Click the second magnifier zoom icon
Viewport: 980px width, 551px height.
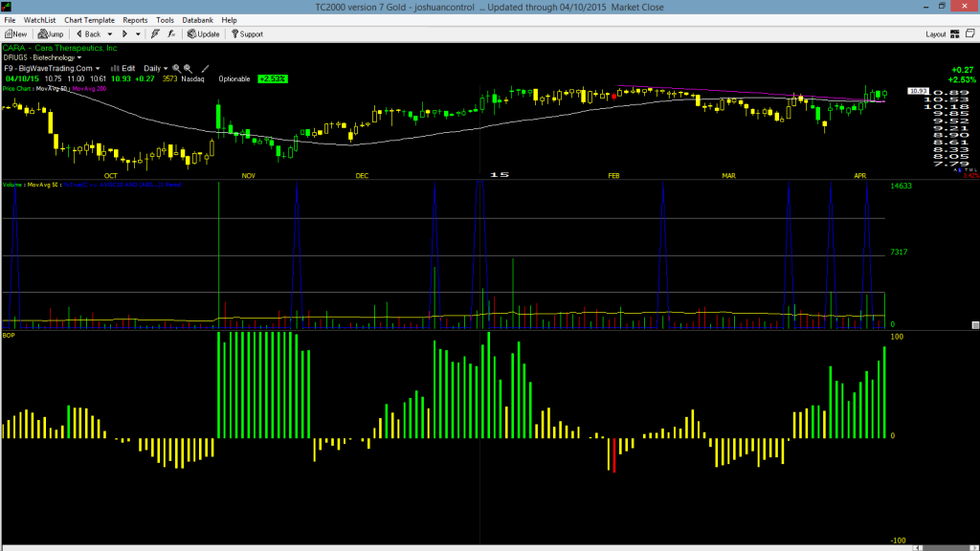[189, 69]
